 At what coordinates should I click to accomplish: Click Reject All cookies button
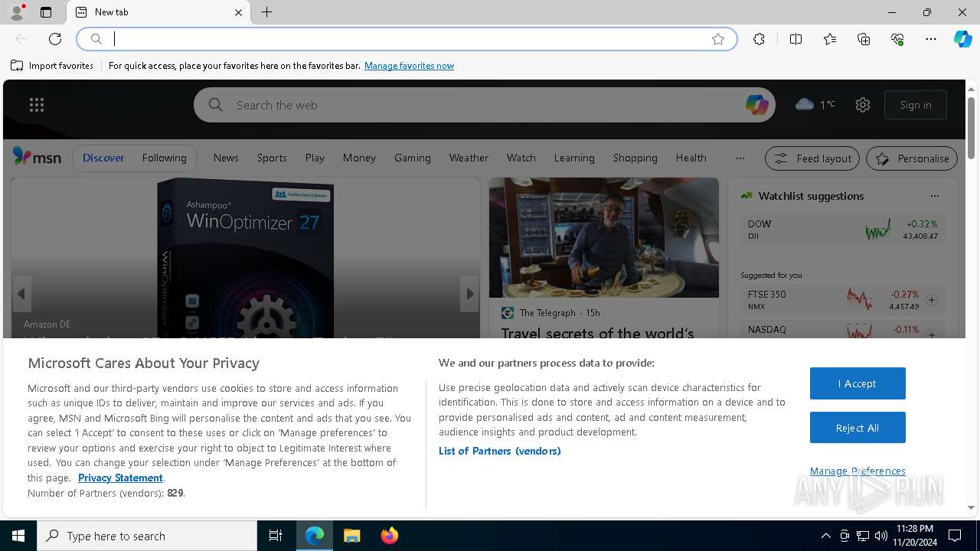pyautogui.click(x=857, y=428)
